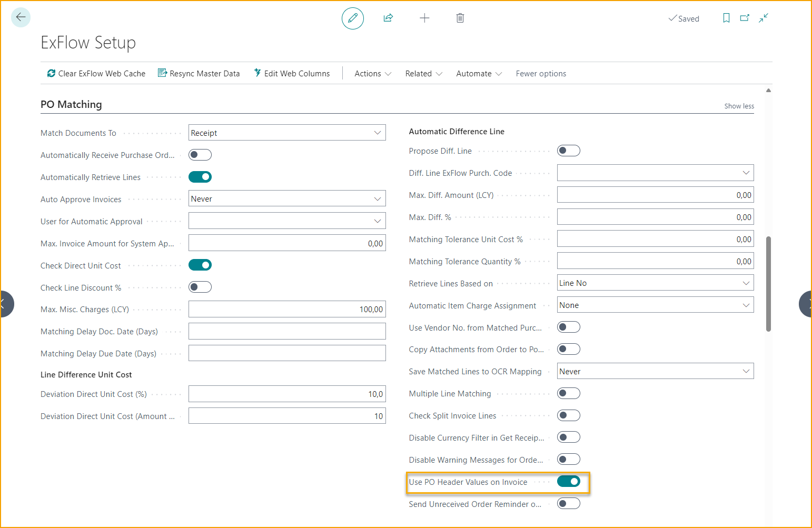Click the pencil edit icon
Image resolution: width=812 pixels, height=528 pixels.
click(353, 18)
